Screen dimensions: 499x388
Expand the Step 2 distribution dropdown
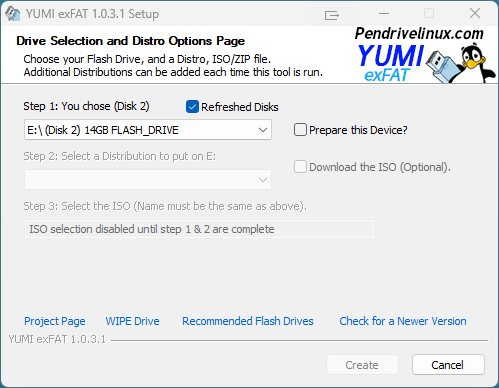[148, 180]
